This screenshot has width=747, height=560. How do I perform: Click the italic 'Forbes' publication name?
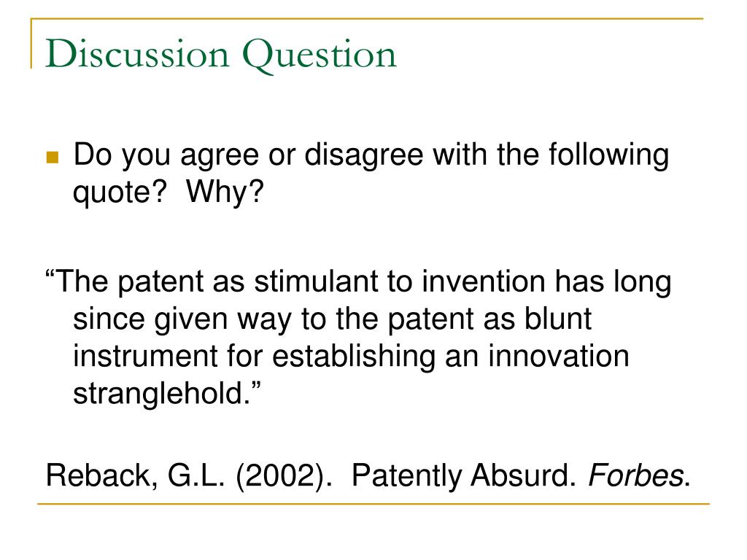(x=636, y=475)
